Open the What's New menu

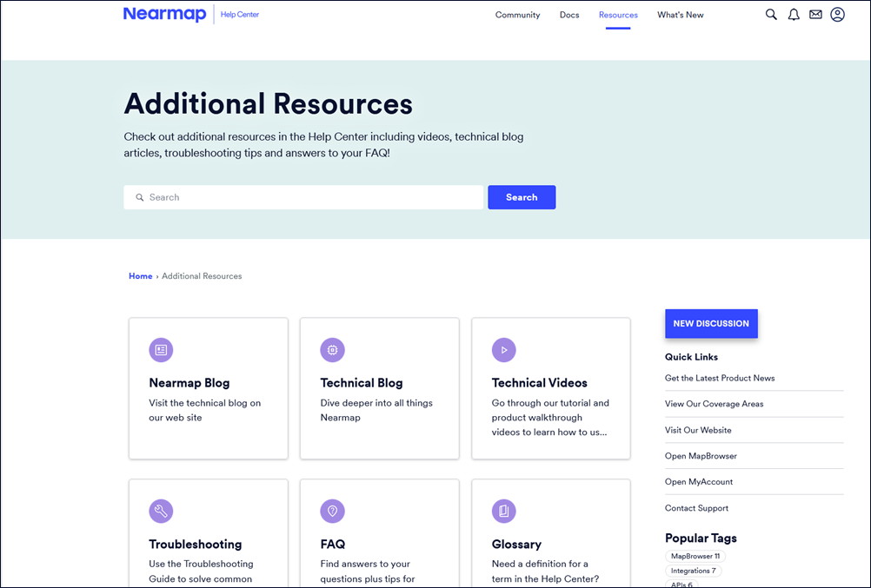point(681,15)
